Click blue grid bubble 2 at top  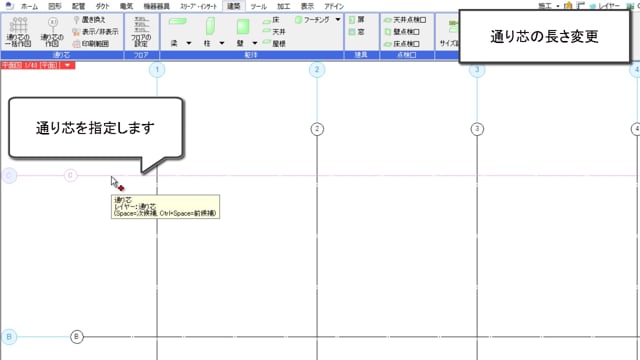tap(317, 70)
